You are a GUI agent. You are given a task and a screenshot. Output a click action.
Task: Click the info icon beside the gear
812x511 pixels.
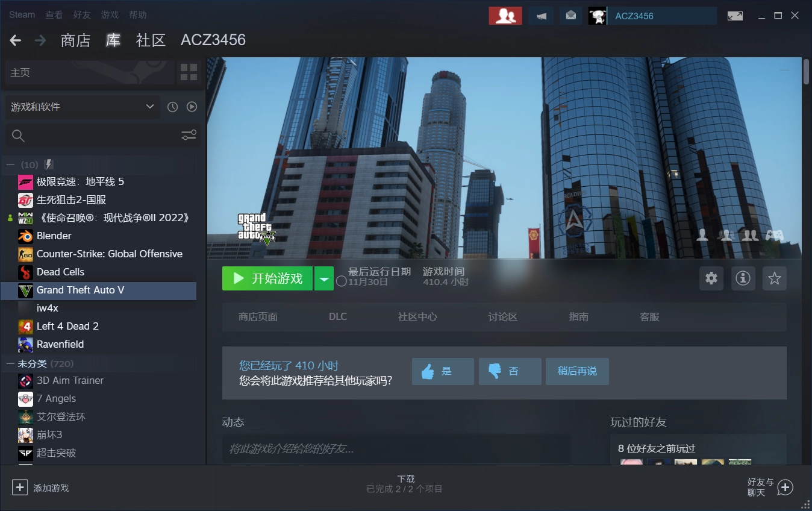tap(743, 278)
